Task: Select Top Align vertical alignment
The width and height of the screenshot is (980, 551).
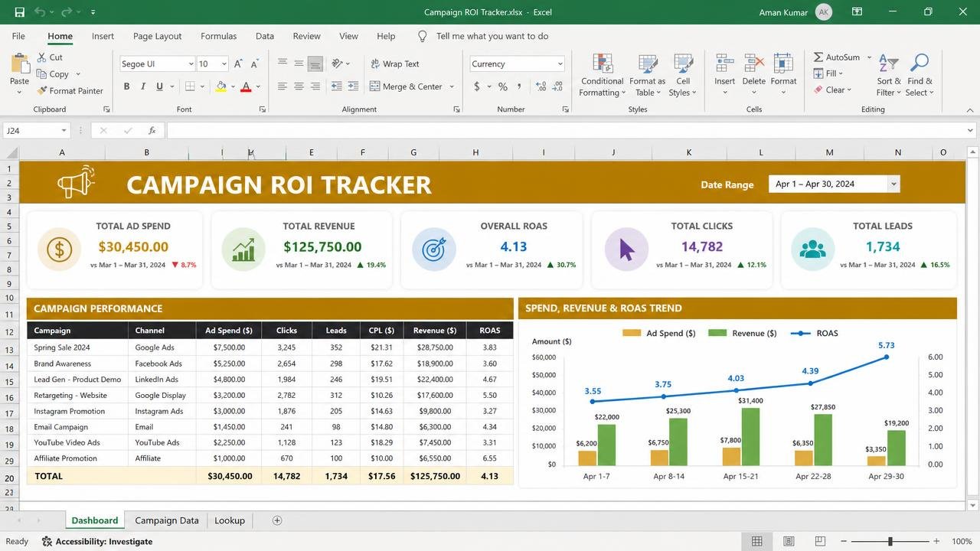Action: click(x=283, y=64)
